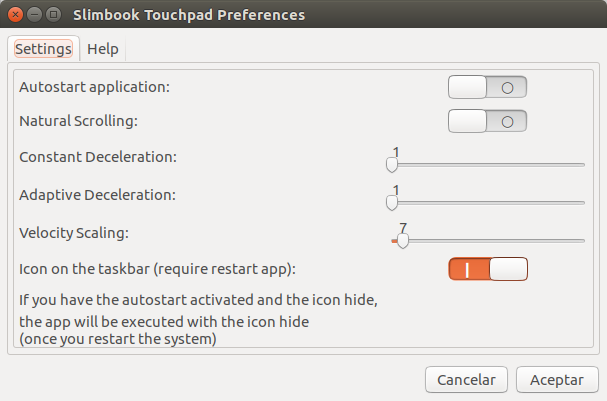Image resolution: width=607 pixels, height=401 pixels.
Task: Click the Adaptive Deceleration slider handle
Action: (392, 202)
